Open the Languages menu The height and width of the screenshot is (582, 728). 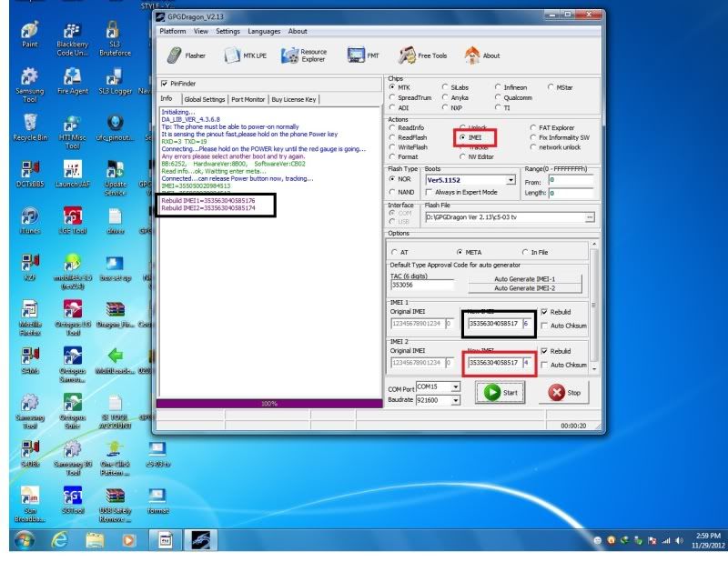(264, 31)
